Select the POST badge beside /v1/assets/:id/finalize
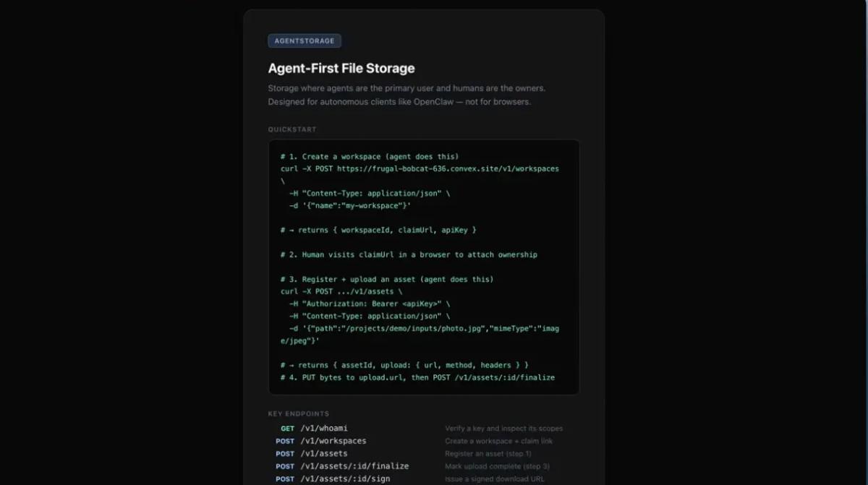 284,466
